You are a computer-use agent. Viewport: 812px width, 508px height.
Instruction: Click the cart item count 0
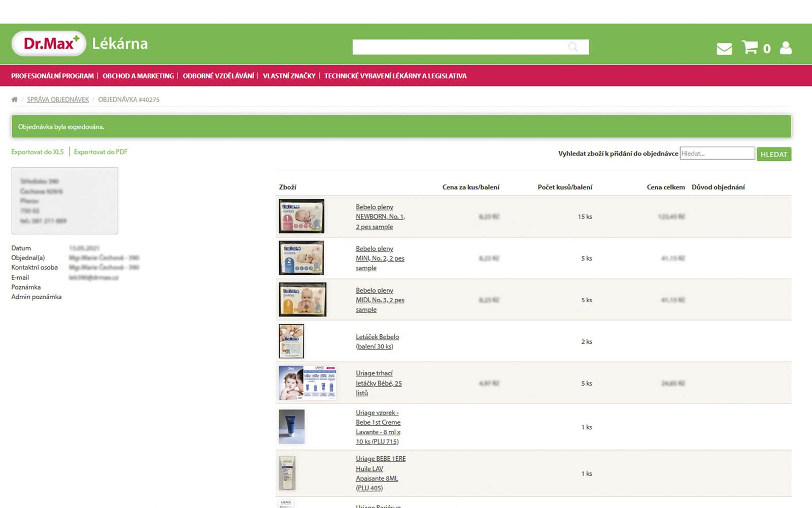tap(767, 49)
